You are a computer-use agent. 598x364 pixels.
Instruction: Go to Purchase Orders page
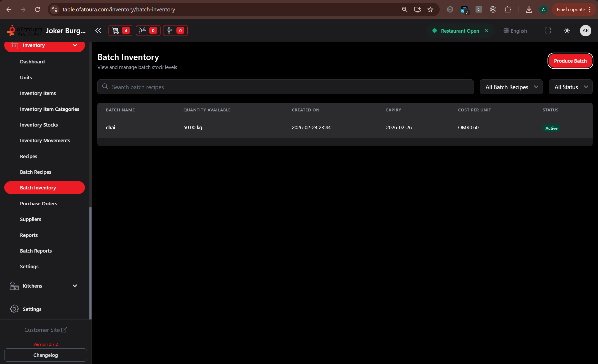coord(38,203)
